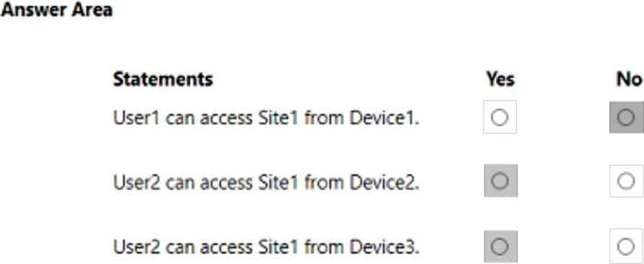Click the No column header
This screenshot has width=644, height=264.
(x=629, y=79)
